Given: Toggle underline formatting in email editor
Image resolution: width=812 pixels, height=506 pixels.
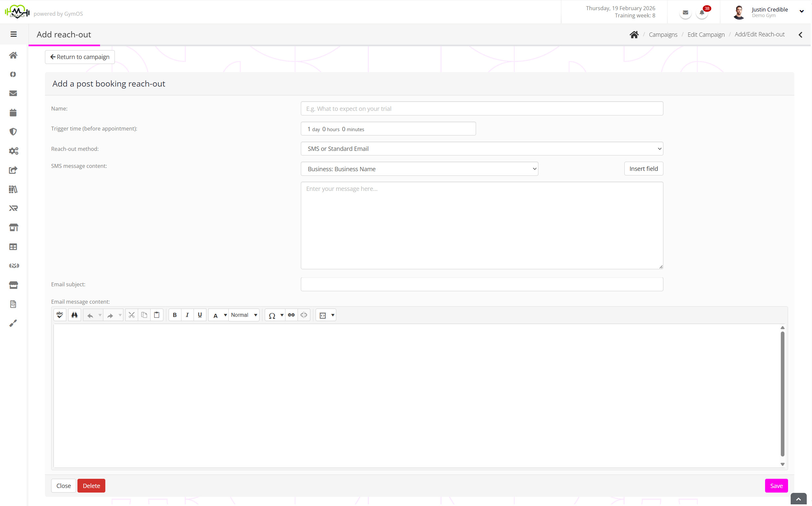Looking at the screenshot, I should pyautogui.click(x=200, y=315).
